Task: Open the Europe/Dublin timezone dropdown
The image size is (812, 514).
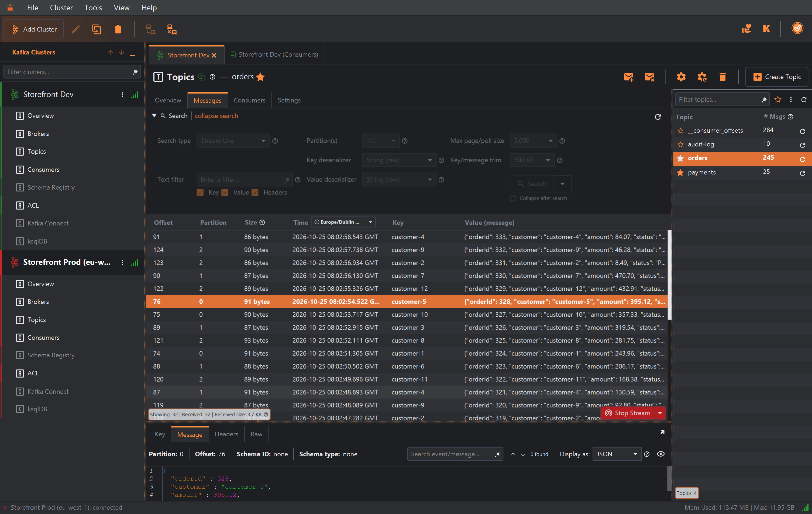Action: pyautogui.click(x=343, y=222)
